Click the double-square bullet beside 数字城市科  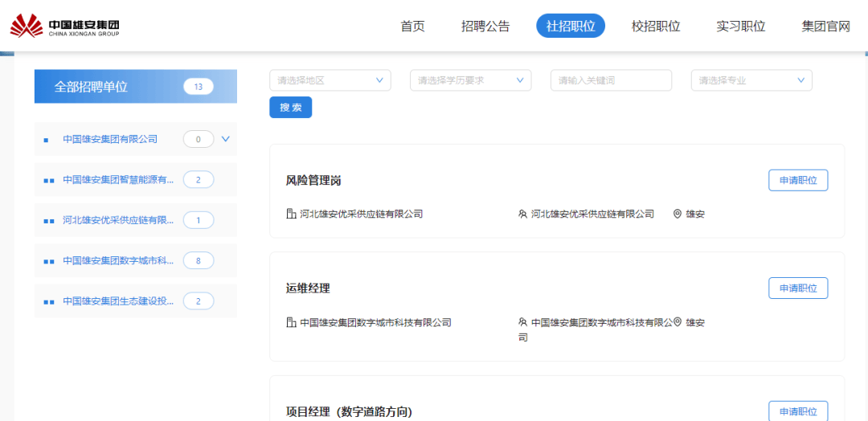49,262
